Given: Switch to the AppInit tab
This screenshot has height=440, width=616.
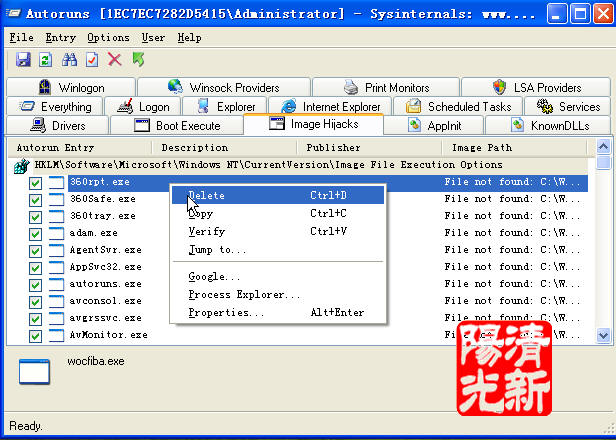Looking at the screenshot, I should [434, 126].
